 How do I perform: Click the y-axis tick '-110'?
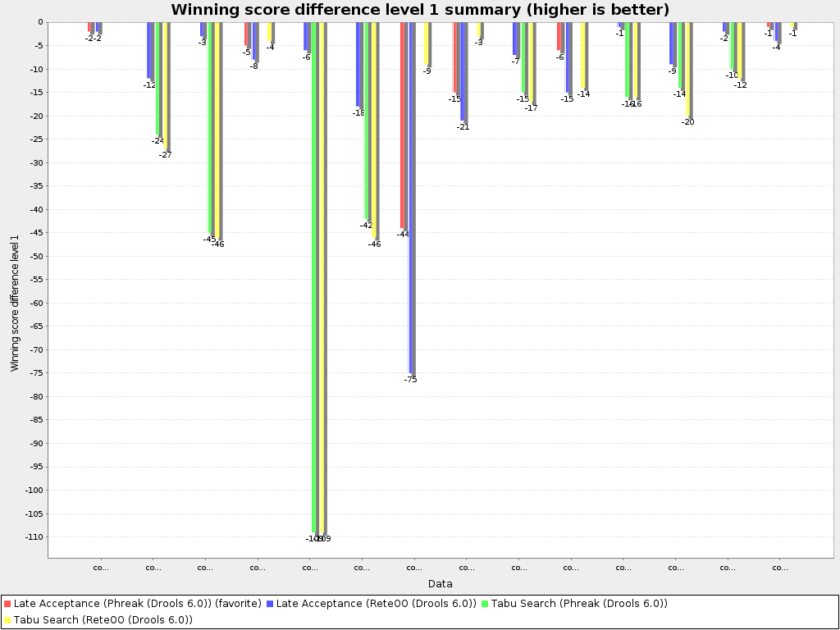coord(34,536)
